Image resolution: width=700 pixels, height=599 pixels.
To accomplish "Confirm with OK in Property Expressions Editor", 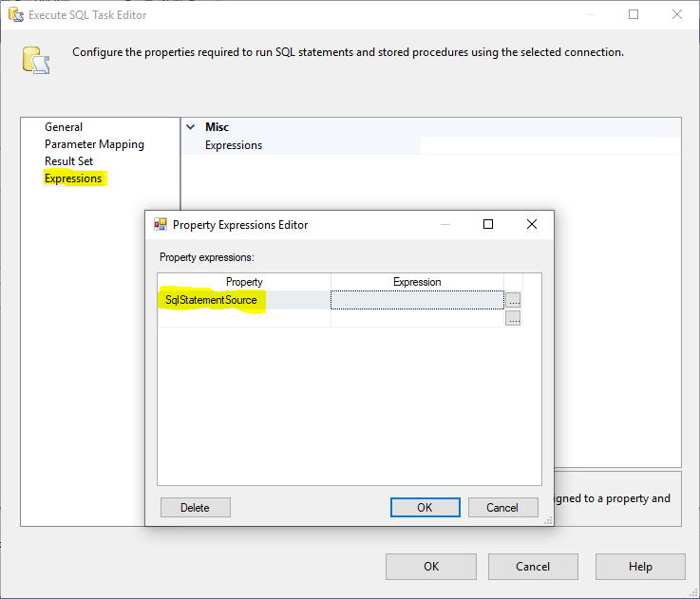I will 425,508.
